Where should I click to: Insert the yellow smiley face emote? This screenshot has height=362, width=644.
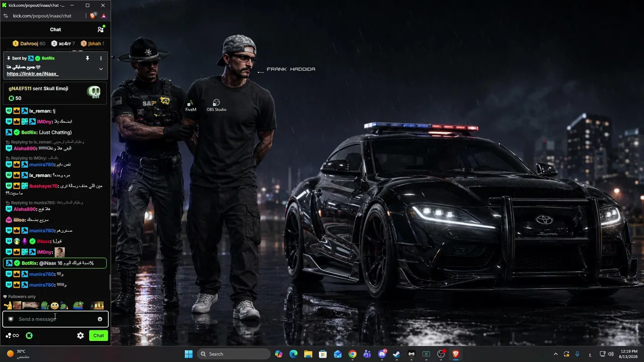click(x=54, y=305)
